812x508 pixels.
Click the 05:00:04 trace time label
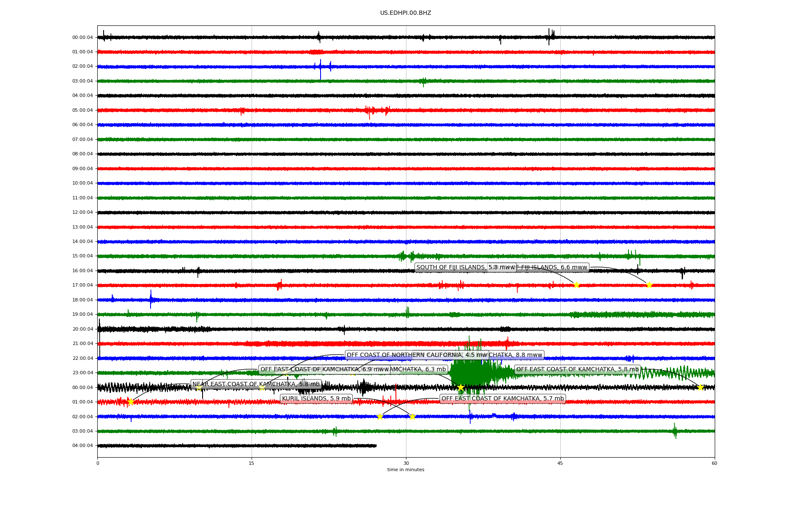(x=82, y=110)
